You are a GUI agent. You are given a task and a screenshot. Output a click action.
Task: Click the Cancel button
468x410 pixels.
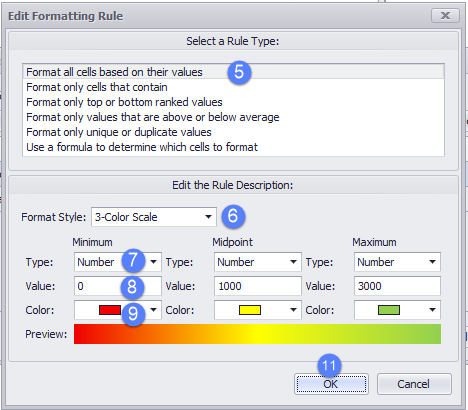point(414,384)
